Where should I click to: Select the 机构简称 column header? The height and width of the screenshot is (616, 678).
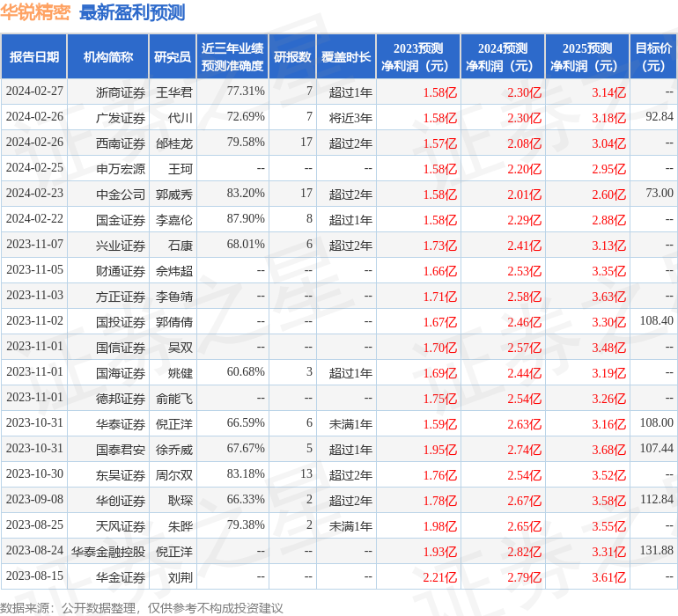pos(108,56)
